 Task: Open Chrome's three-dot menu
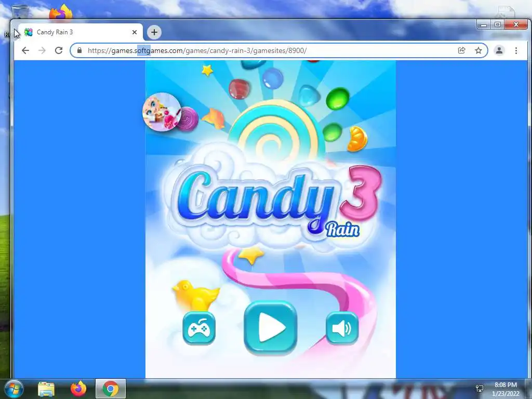[x=516, y=50]
